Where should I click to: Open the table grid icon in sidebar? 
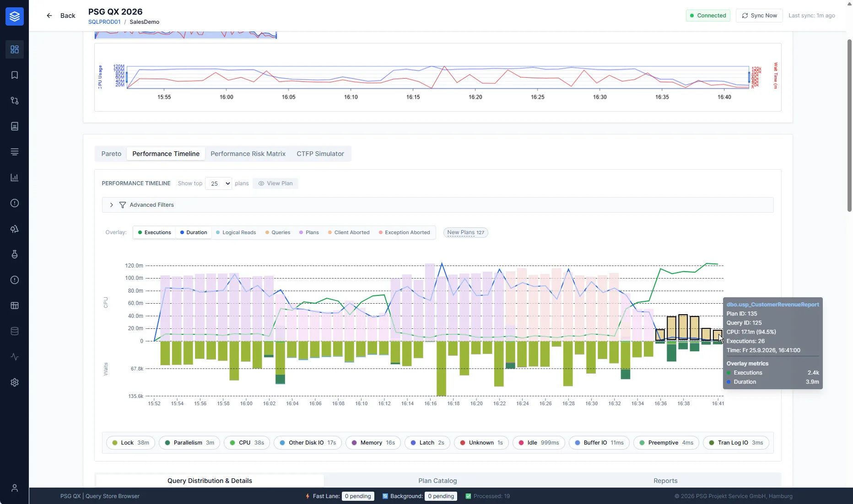[x=15, y=306]
